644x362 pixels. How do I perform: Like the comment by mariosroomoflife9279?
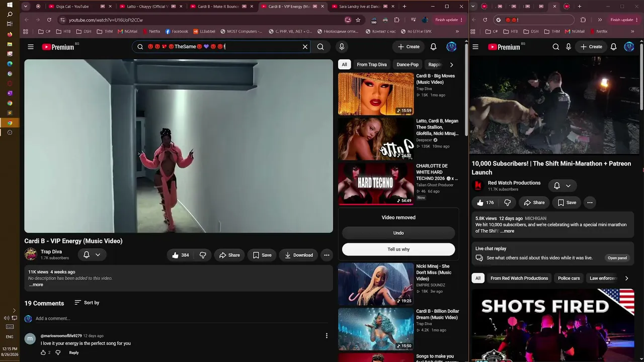tap(43, 352)
